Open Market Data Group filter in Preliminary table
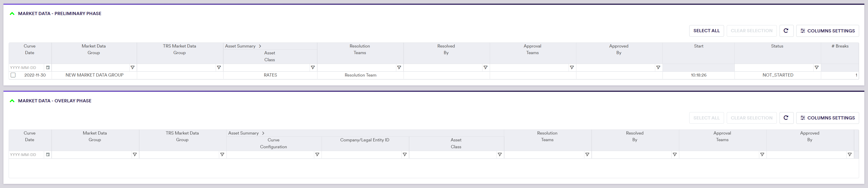This screenshot has width=868, height=188. point(132,68)
